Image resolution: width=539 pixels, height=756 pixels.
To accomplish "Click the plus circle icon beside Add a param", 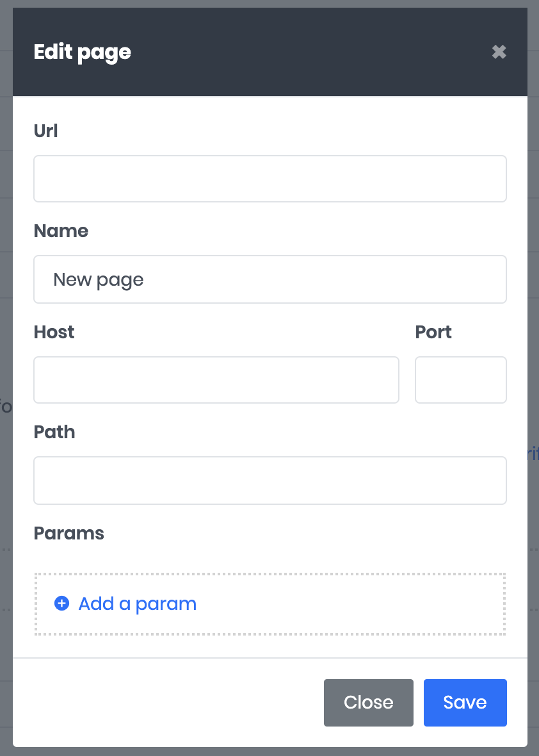I will pos(61,604).
